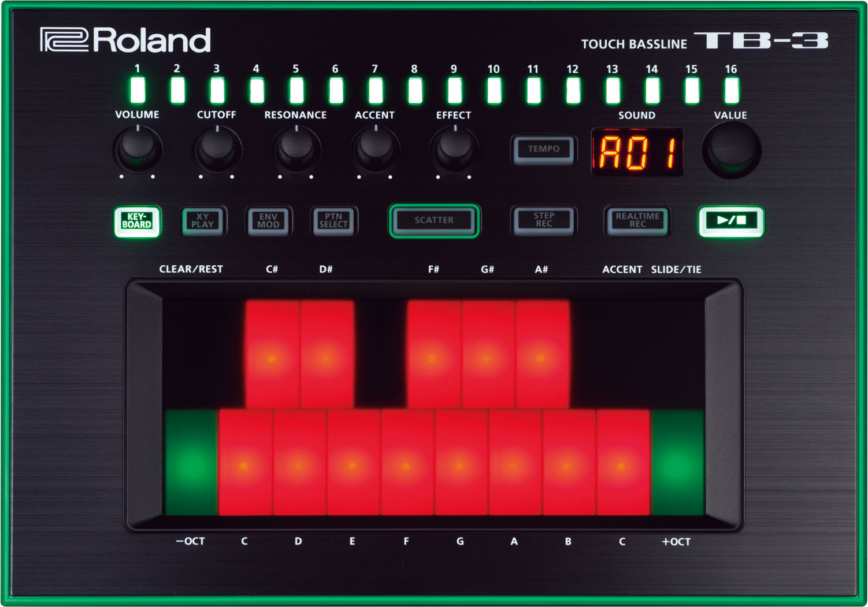Enable the SCATTER effect
868x607 pixels.
pyautogui.click(x=433, y=220)
